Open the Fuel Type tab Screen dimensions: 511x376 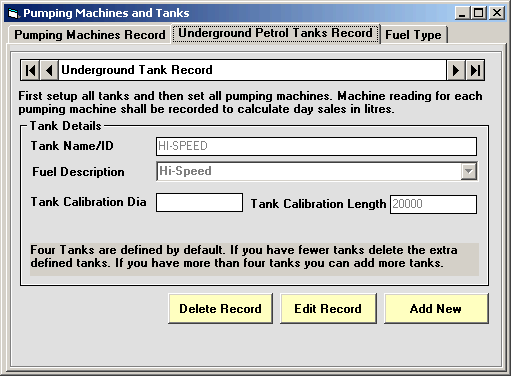click(x=413, y=35)
